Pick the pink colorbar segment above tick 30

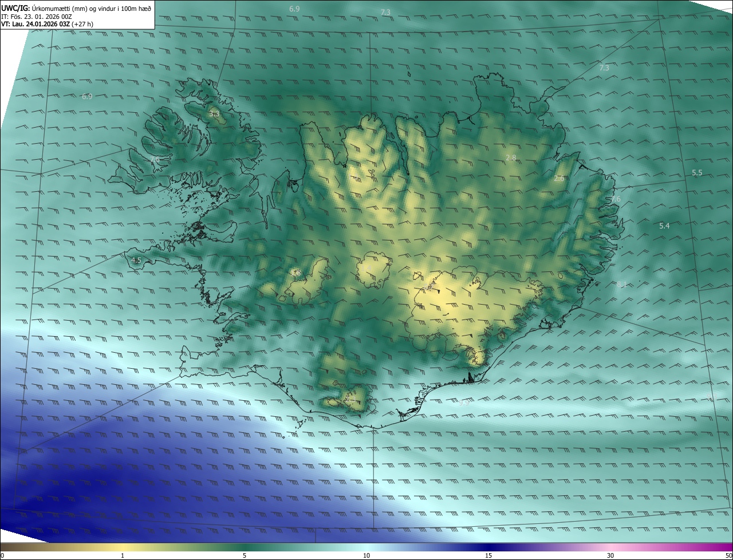point(610,547)
